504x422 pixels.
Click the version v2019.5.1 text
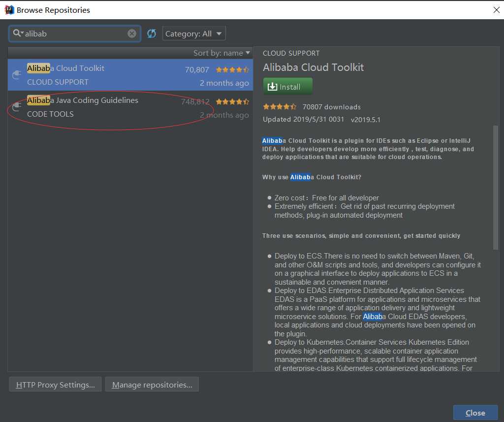tap(366, 120)
